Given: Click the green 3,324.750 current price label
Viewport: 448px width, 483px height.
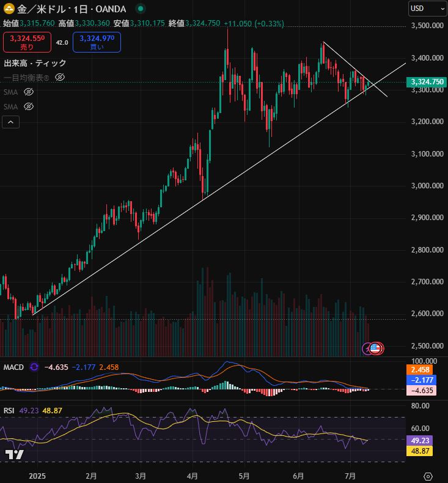Looking at the screenshot, I should [427, 82].
